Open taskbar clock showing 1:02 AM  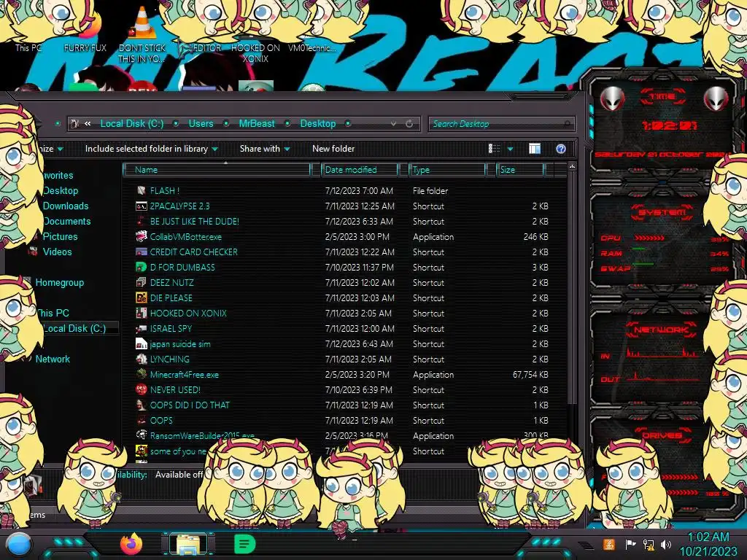708,544
